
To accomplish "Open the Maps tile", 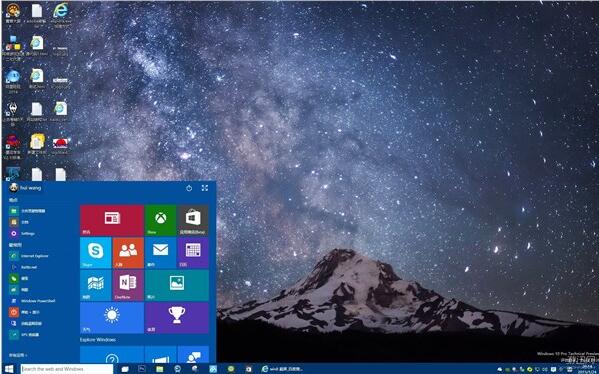I will click(x=96, y=285).
